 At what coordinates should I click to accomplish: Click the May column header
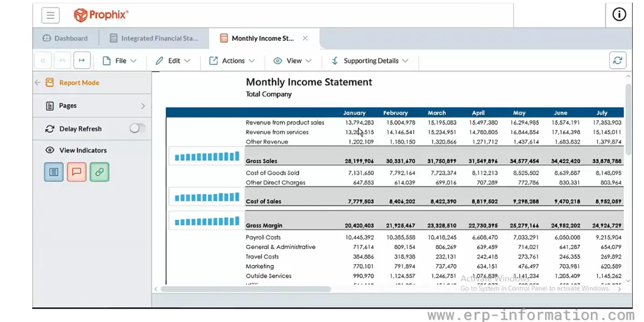click(x=519, y=113)
